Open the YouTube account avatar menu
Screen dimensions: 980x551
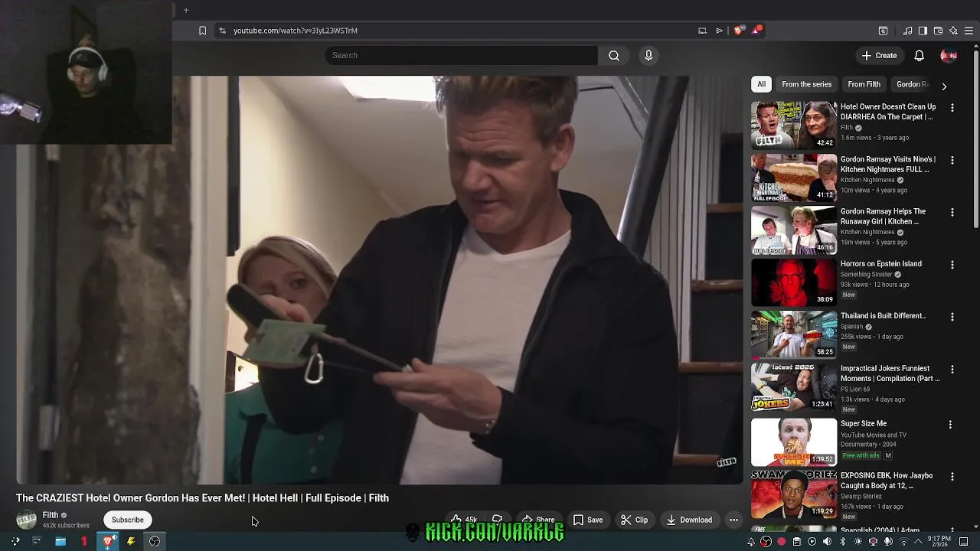(949, 55)
